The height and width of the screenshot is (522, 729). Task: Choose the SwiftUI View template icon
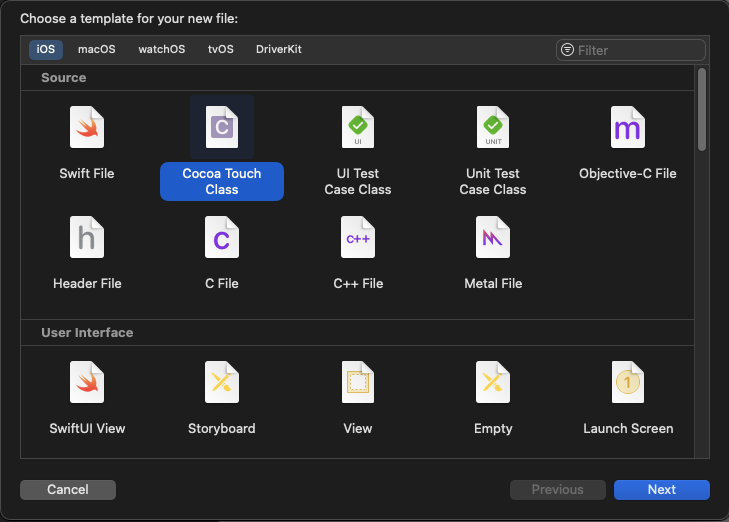(x=87, y=382)
